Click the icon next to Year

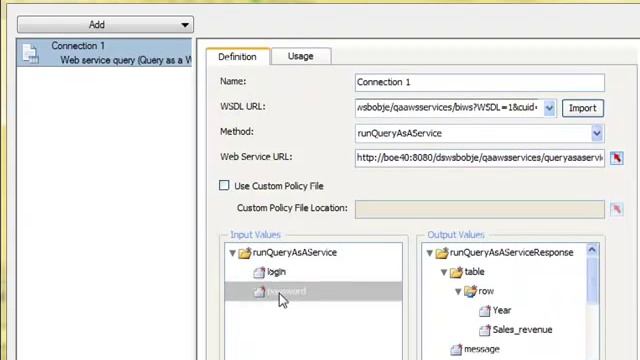tap(484, 311)
